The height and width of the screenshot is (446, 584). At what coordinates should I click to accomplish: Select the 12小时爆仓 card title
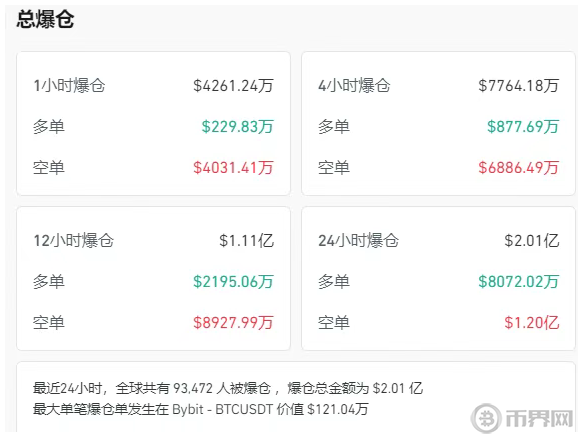(x=74, y=241)
